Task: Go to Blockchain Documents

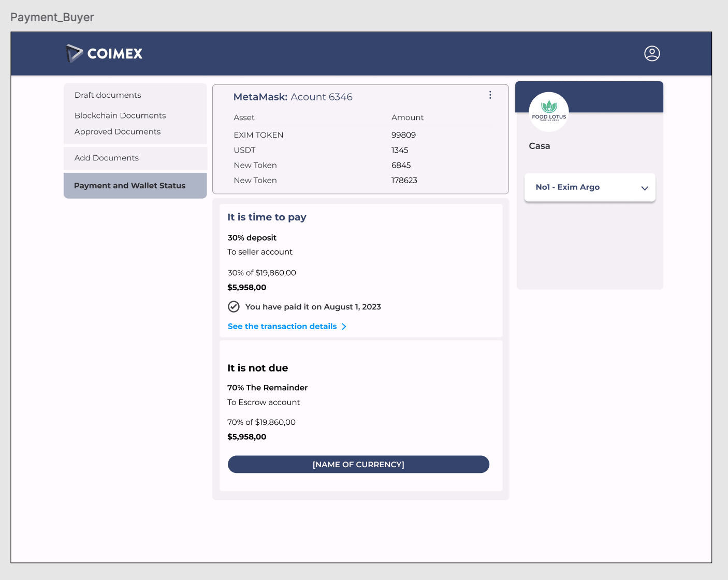Action: (120, 115)
